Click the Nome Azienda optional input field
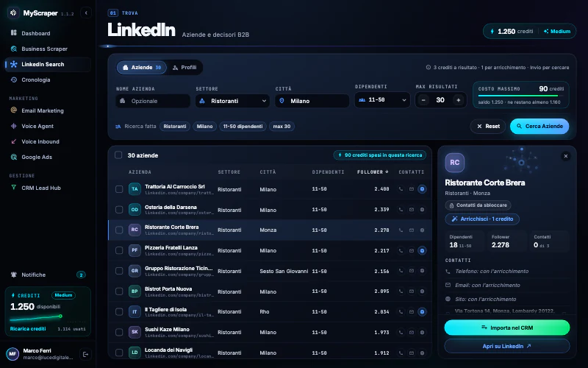Screen dimensions: 588x368 point(153,101)
